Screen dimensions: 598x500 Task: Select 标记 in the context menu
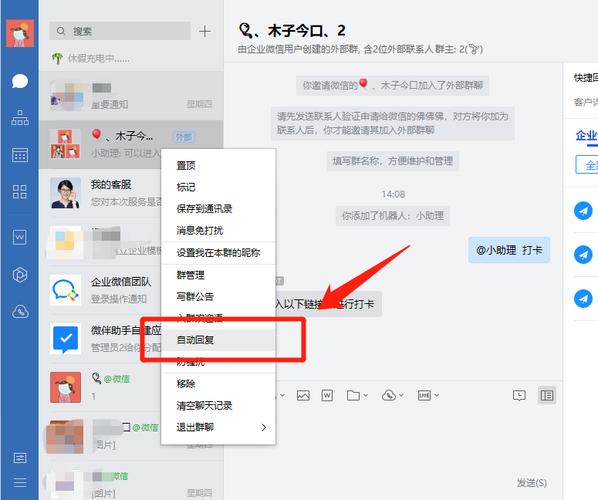(218, 187)
